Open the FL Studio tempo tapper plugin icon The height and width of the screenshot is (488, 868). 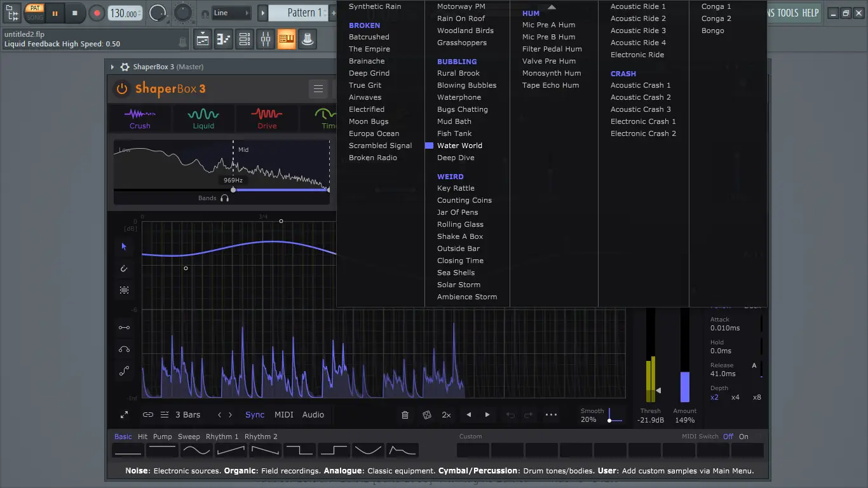pyautogui.click(x=308, y=39)
